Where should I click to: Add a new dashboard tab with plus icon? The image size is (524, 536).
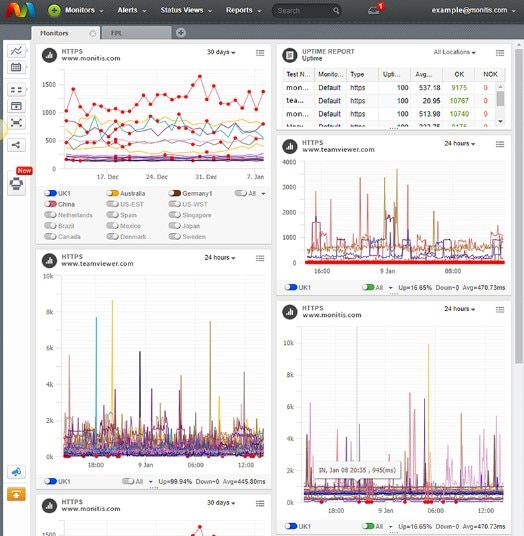[x=181, y=33]
